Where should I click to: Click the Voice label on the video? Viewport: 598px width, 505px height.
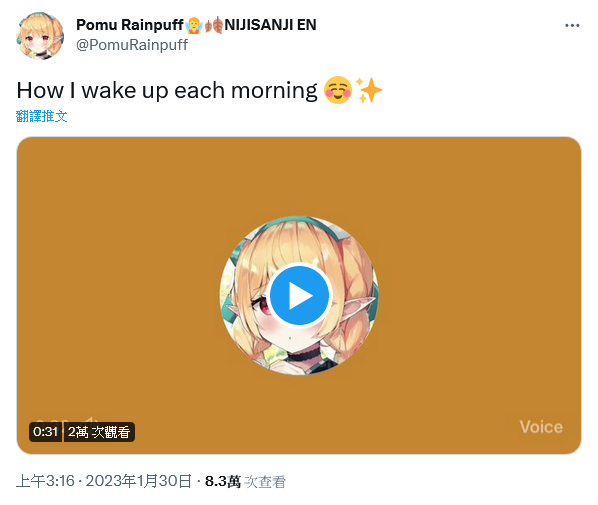[x=541, y=427]
